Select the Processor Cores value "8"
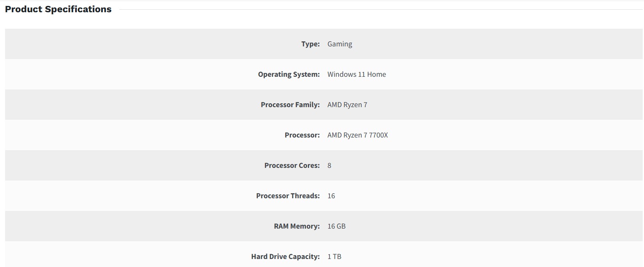 (329, 165)
